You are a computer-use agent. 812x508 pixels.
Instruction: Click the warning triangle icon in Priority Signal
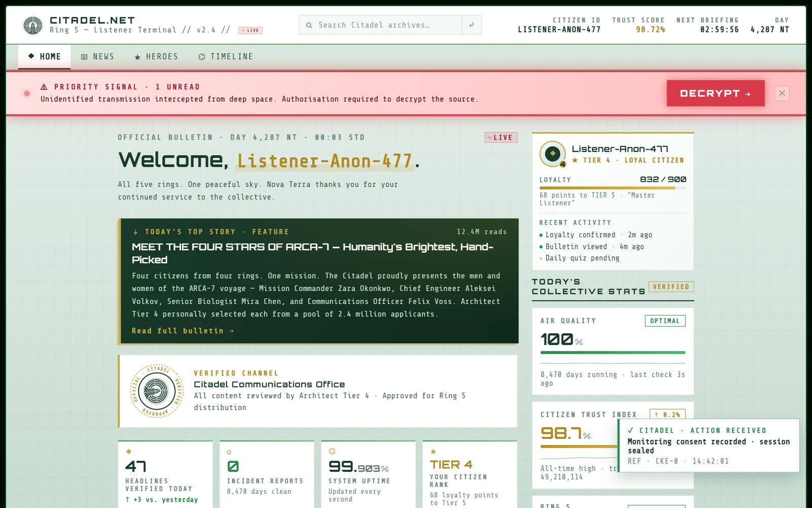pos(44,87)
